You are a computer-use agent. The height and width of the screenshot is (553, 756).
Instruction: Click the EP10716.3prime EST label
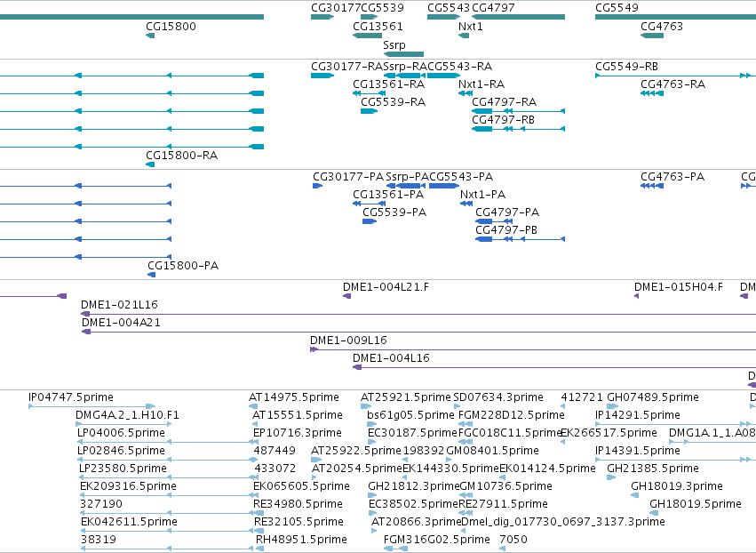298,433
